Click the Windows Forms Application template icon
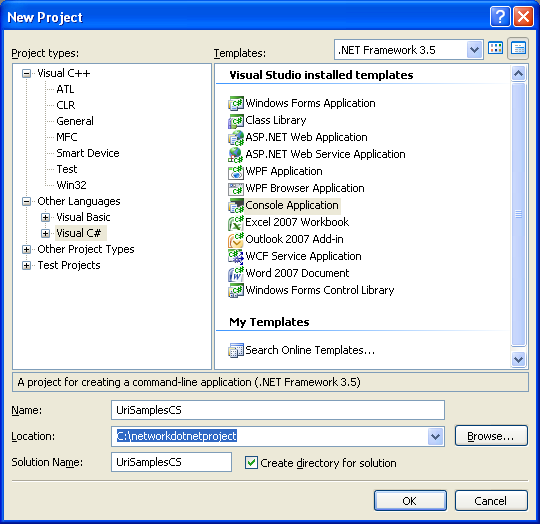Screen dimensions: 540x524 (236, 103)
